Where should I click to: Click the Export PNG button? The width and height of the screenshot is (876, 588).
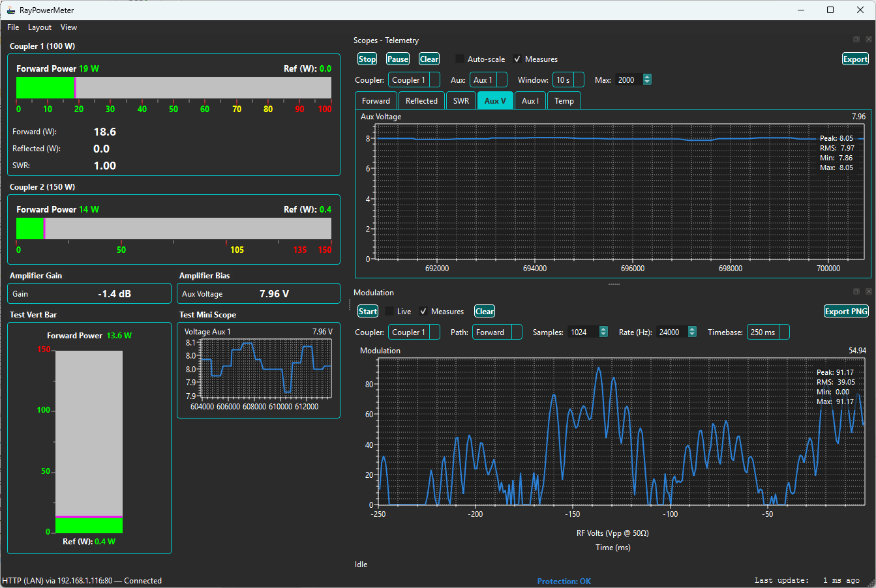coord(846,312)
